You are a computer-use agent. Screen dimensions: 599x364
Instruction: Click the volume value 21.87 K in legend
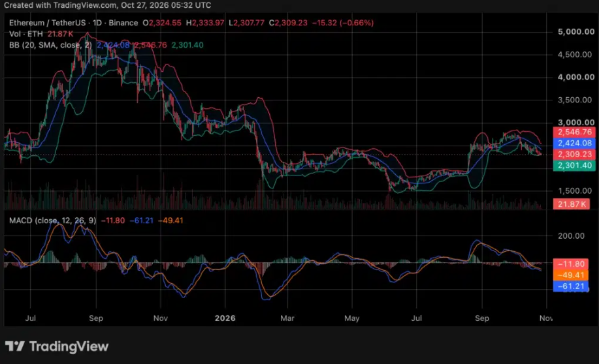60,34
